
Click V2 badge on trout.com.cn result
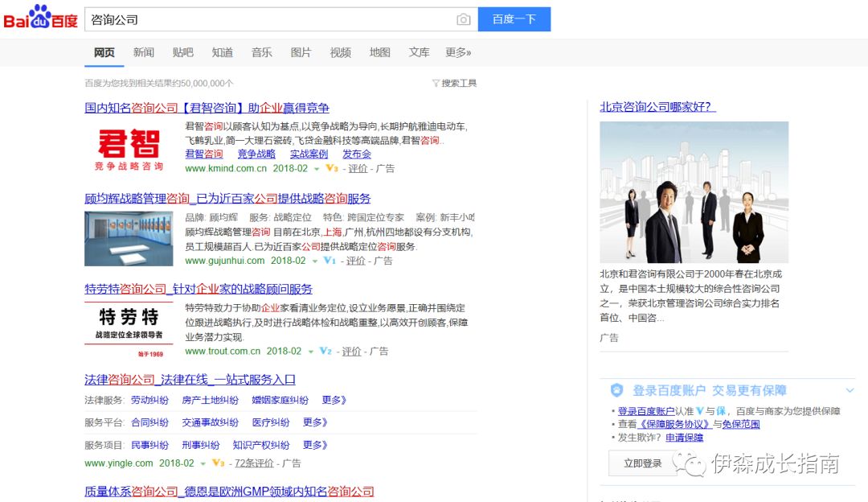tap(325, 351)
